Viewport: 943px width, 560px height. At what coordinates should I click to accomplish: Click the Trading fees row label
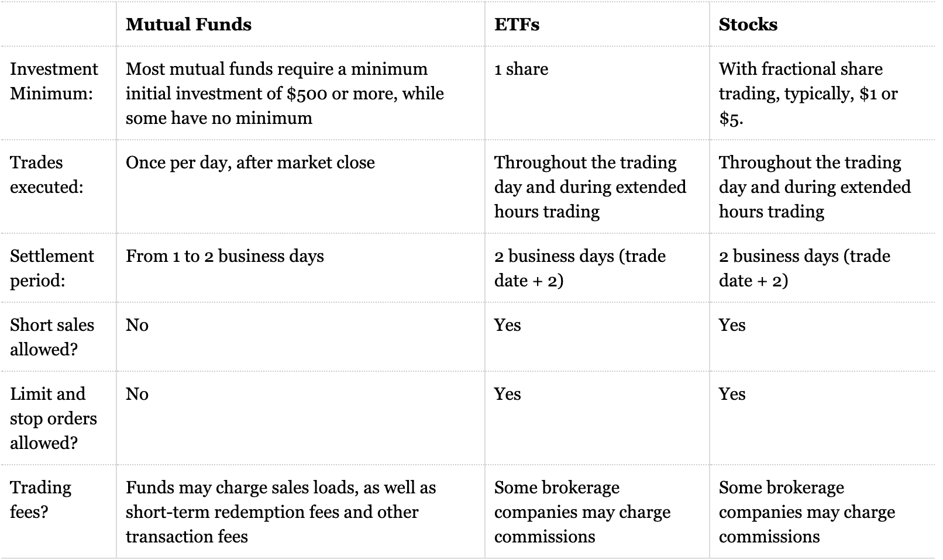40,500
